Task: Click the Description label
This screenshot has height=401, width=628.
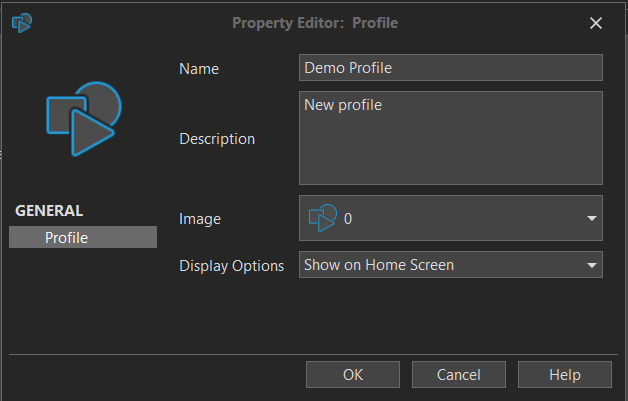Action: coord(217,139)
